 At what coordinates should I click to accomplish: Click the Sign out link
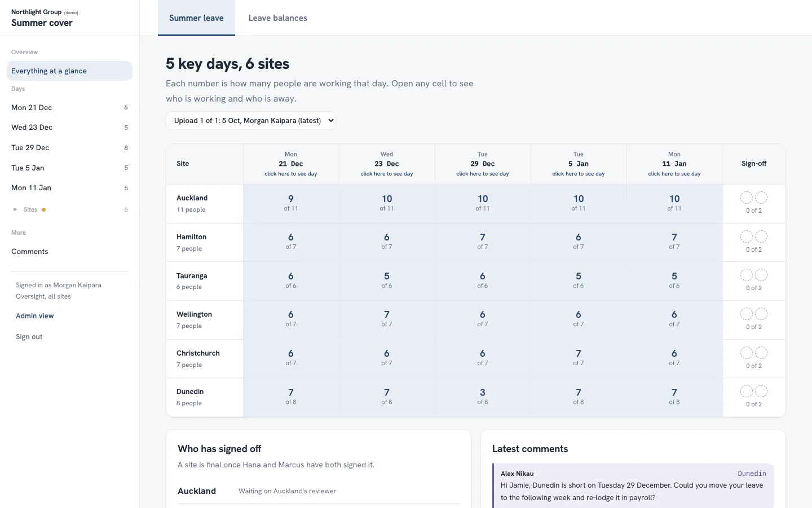click(x=29, y=337)
